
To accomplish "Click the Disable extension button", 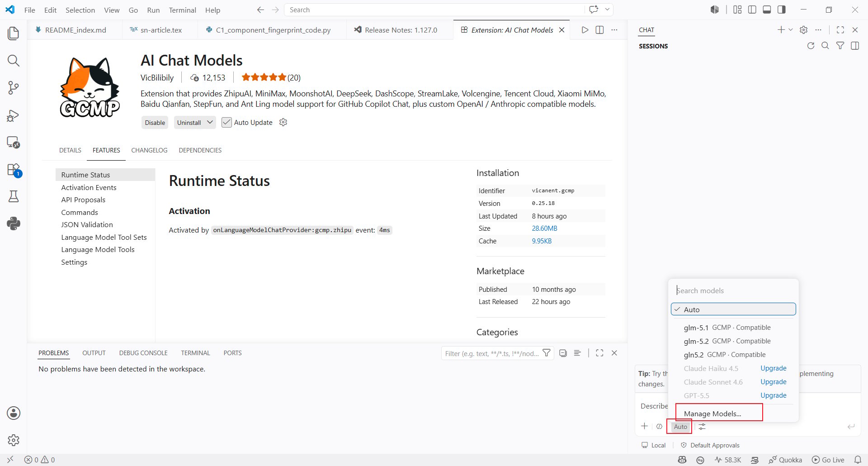I will click(x=155, y=123).
